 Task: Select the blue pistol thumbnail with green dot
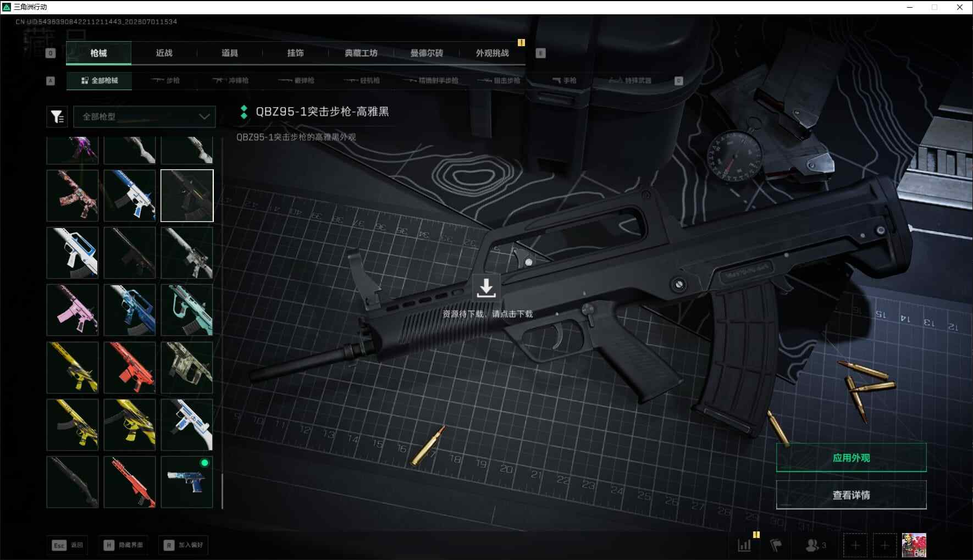point(187,481)
